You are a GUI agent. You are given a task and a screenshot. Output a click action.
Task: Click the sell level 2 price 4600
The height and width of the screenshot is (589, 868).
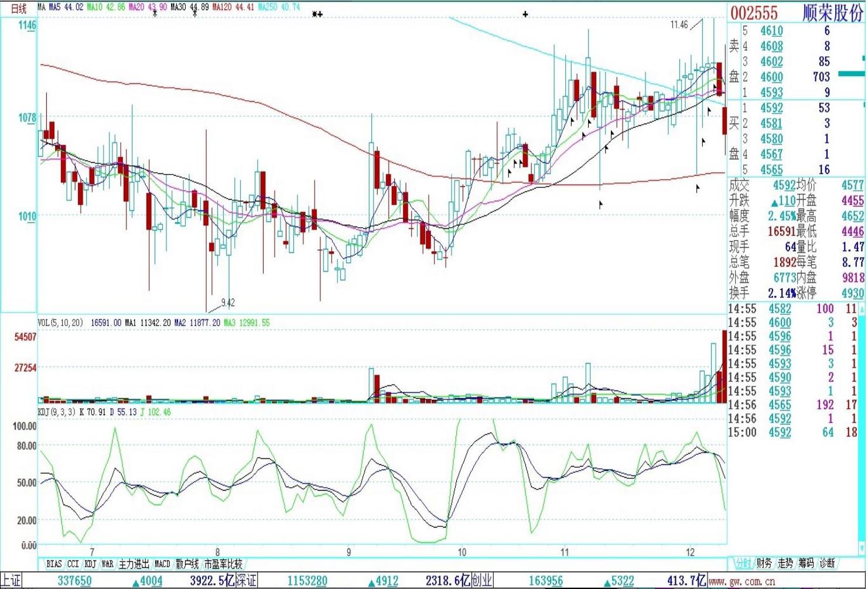pos(771,77)
